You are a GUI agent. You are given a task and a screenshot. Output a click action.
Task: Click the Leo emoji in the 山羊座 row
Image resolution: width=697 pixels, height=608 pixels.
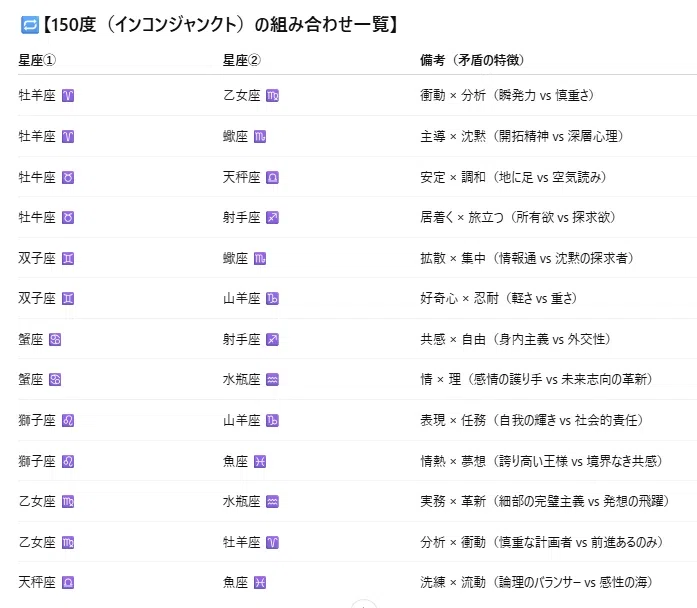(x=68, y=421)
